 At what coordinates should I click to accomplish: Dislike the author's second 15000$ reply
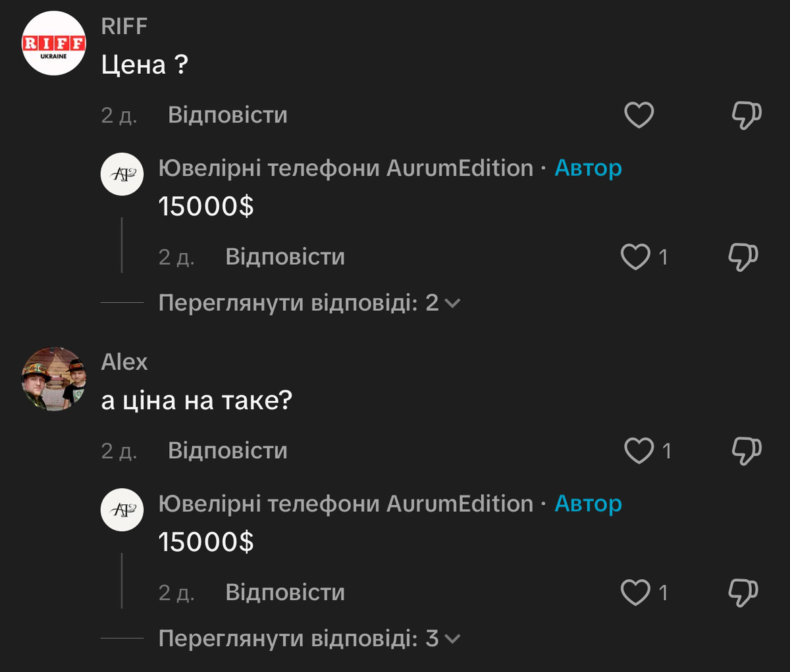743,592
